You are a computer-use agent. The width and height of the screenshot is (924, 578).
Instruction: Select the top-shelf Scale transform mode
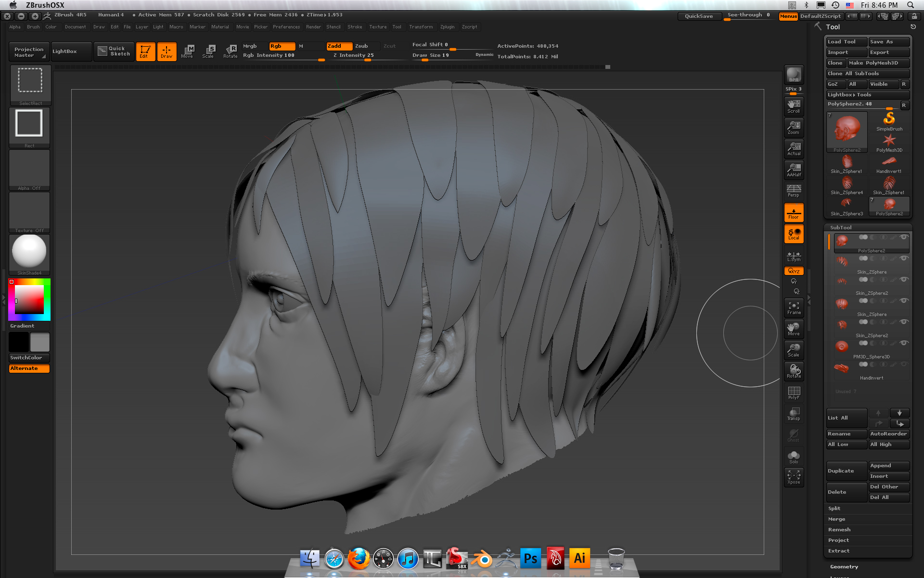point(208,52)
